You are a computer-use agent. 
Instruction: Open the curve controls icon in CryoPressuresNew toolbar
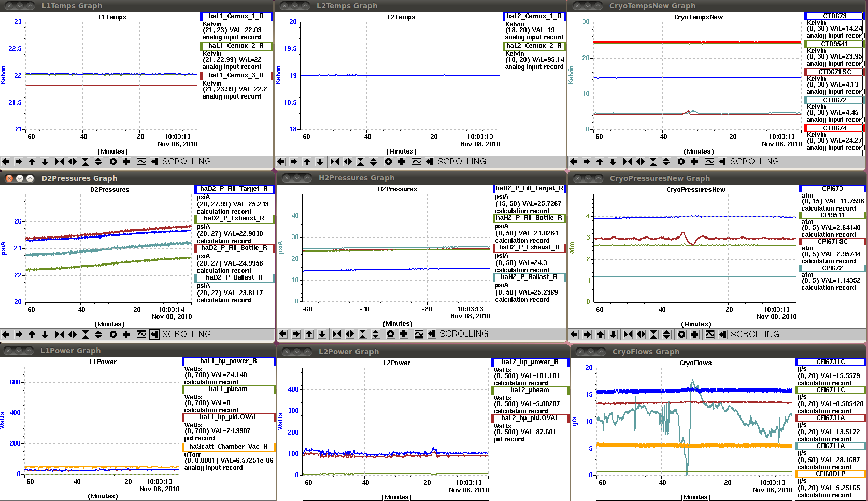[710, 335]
